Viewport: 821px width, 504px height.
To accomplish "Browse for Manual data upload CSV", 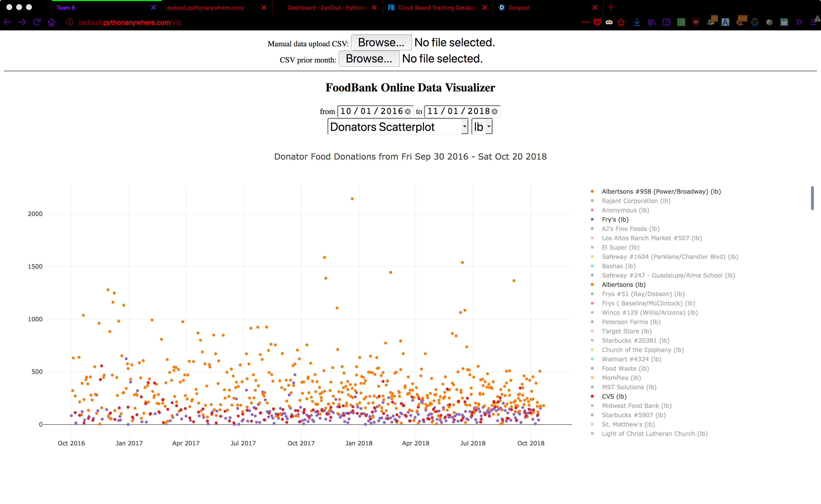I will [381, 42].
